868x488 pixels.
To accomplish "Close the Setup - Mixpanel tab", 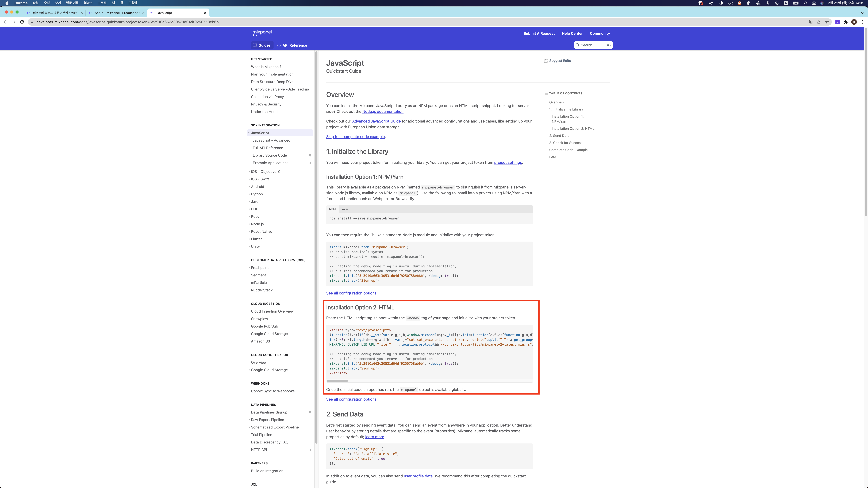I will tap(143, 13).
